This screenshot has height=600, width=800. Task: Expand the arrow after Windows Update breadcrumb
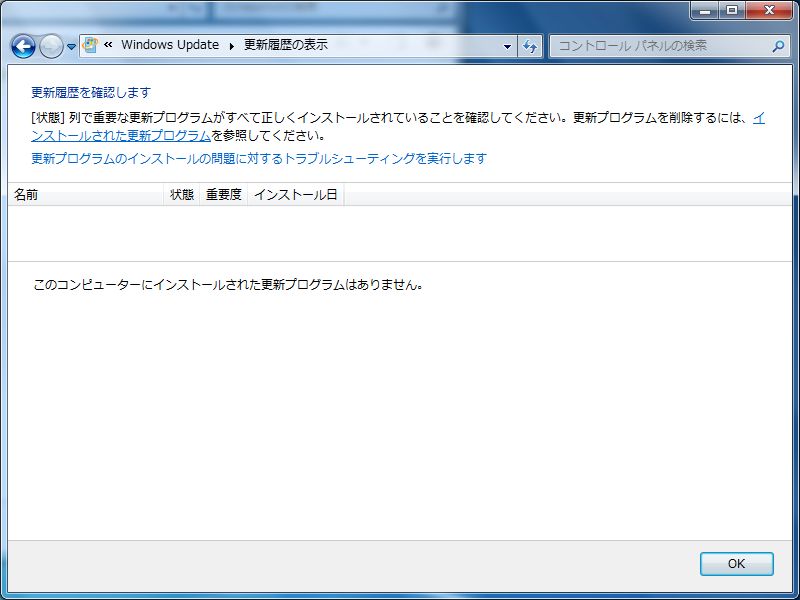click(232, 46)
